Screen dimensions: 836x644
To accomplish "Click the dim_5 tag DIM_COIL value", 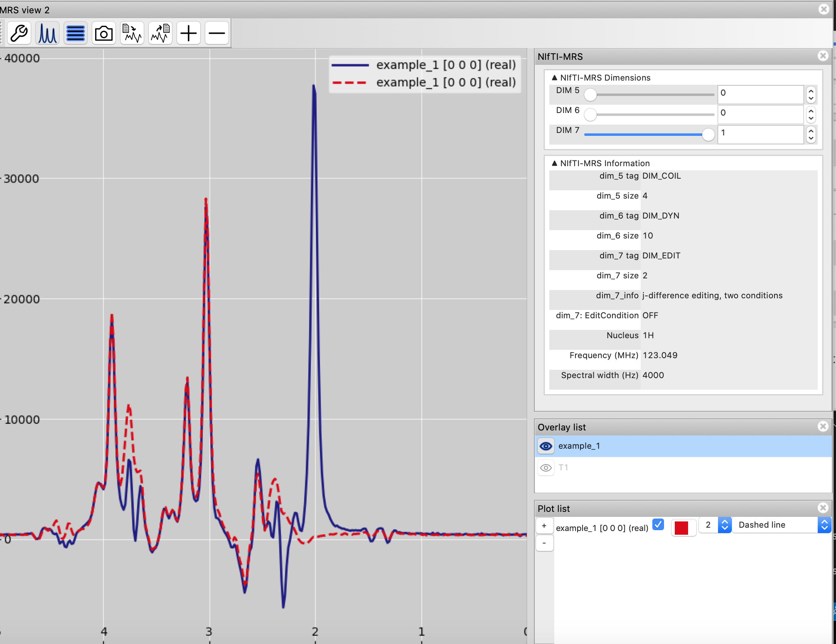I will (x=661, y=176).
